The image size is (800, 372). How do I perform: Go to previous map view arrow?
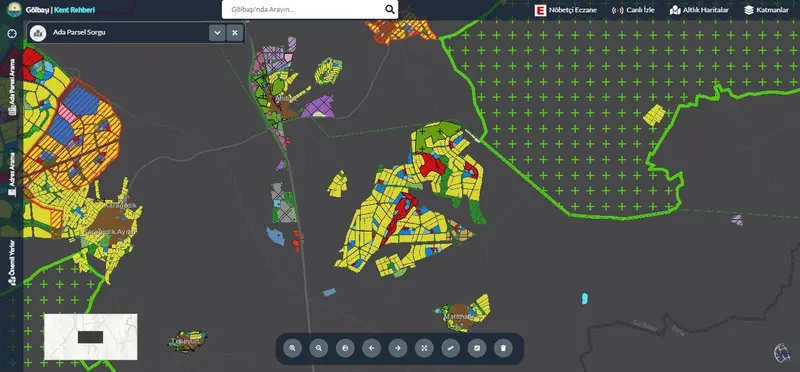coord(371,349)
